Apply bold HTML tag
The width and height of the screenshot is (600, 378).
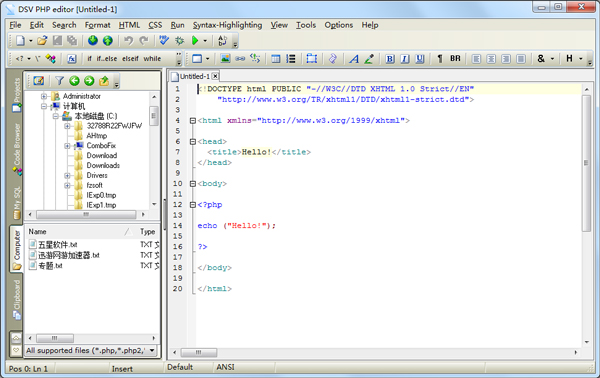pyautogui.click(x=390, y=59)
